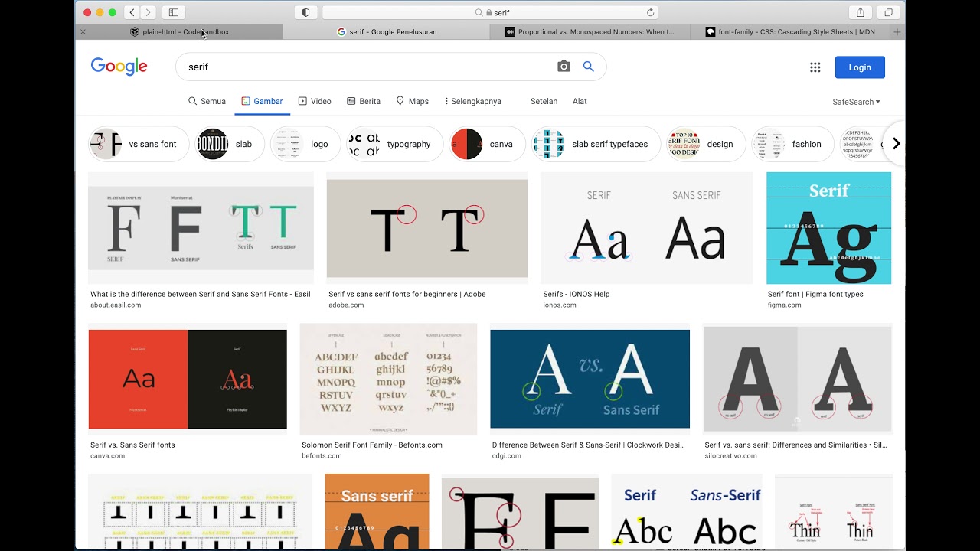Toggle Safari sidebar button
This screenshot has width=980, height=551.
pyautogui.click(x=174, y=12)
